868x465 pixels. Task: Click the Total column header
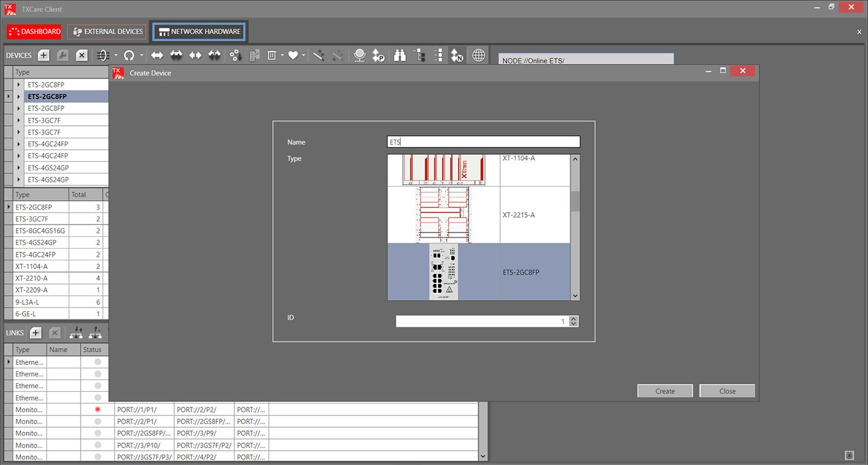click(86, 195)
